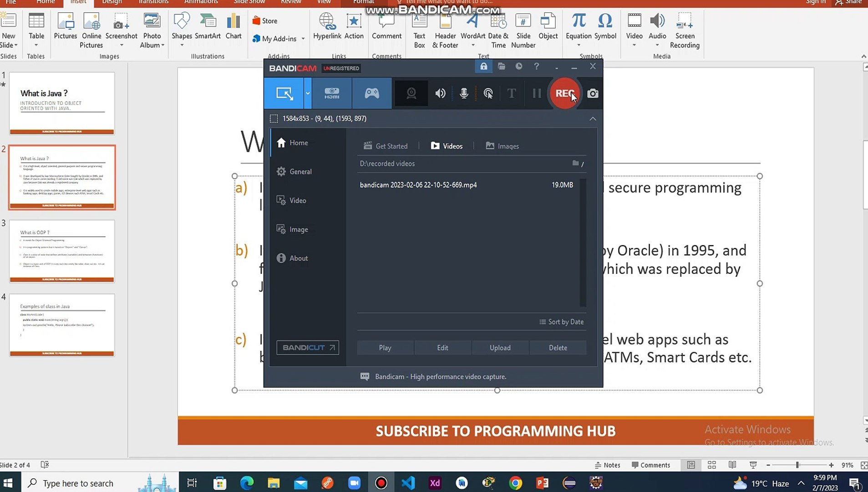868x492 pixels.
Task: Switch to the Images tab in Bandicam
Action: point(502,146)
